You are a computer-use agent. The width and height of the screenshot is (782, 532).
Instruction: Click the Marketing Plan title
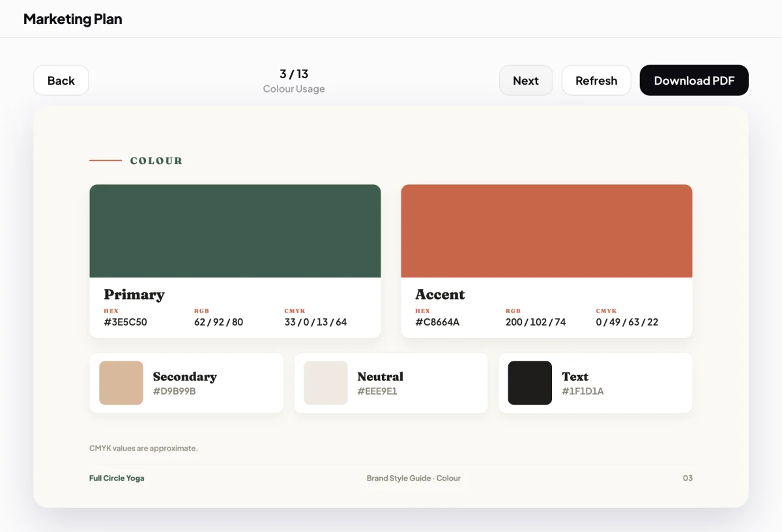[x=73, y=20]
